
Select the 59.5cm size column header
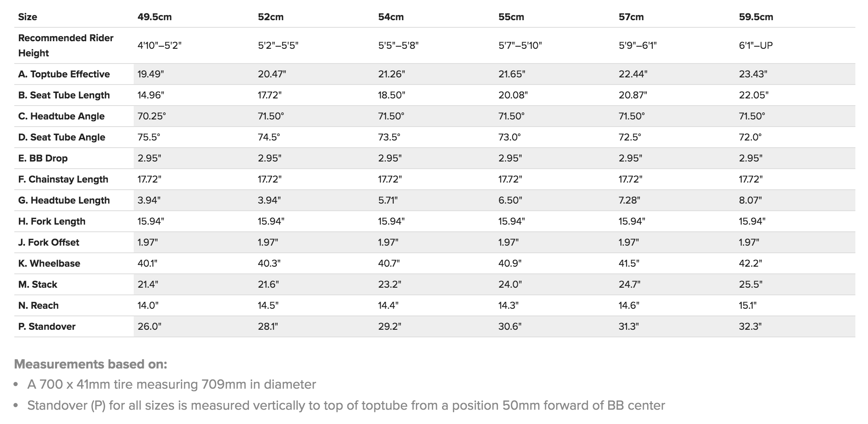point(756,17)
